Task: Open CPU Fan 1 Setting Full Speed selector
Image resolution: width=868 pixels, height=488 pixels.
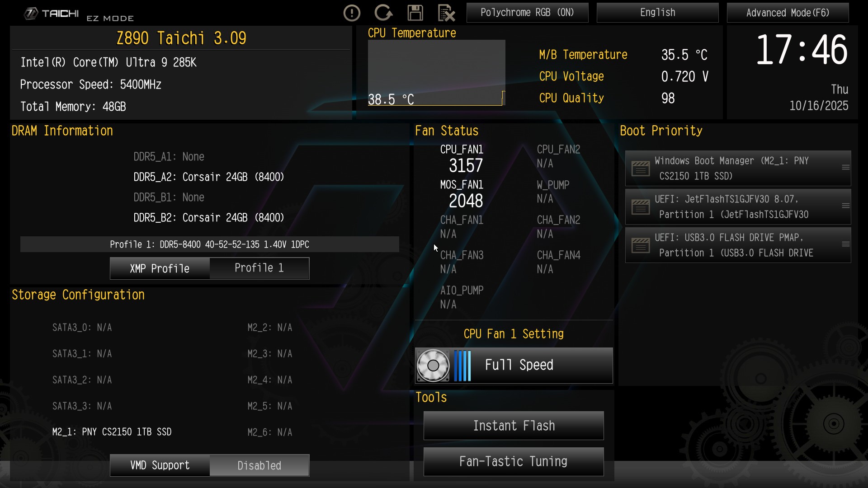Action: (x=514, y=366)
